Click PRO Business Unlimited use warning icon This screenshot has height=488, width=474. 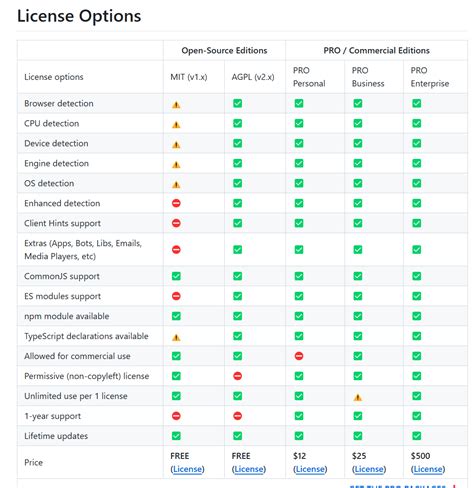coord(357,397)
